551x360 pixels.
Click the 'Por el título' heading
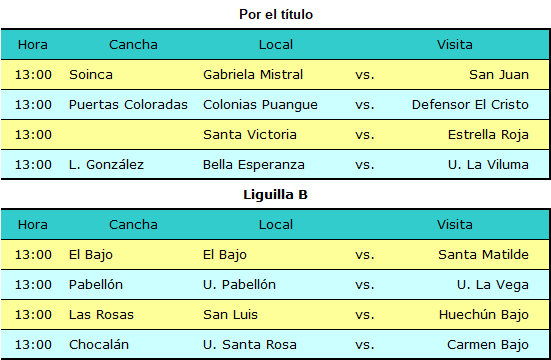pos(276,15)
